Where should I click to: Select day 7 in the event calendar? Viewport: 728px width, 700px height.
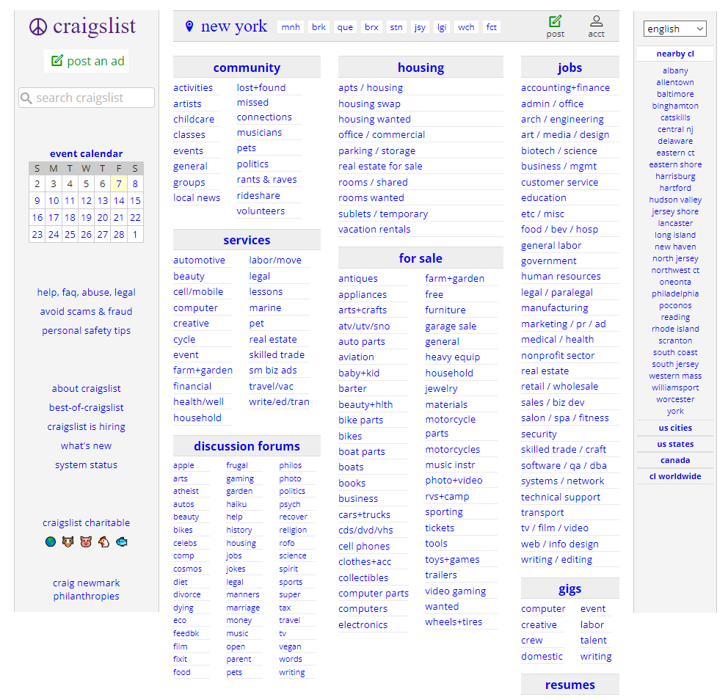pyautogui.click(x=119, y=184)
